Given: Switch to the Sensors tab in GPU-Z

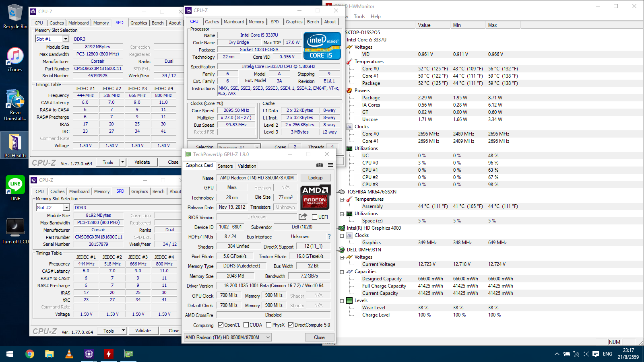Looking at the screenshot, I should pos(225,166).
